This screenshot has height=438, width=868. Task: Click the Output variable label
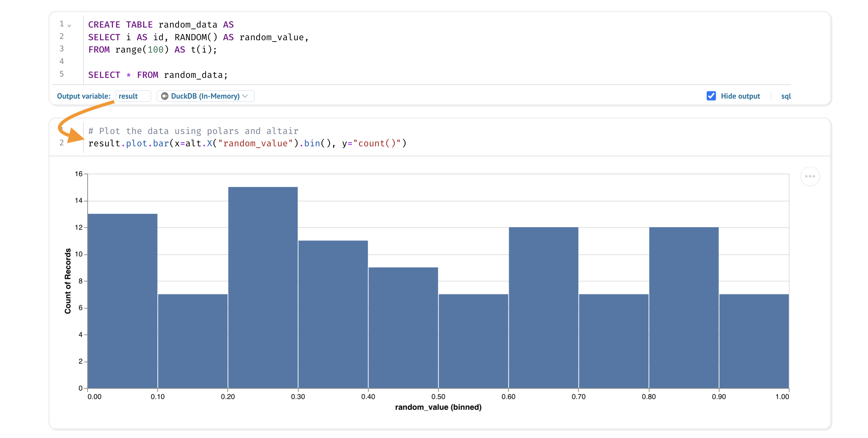pos(83,96)
